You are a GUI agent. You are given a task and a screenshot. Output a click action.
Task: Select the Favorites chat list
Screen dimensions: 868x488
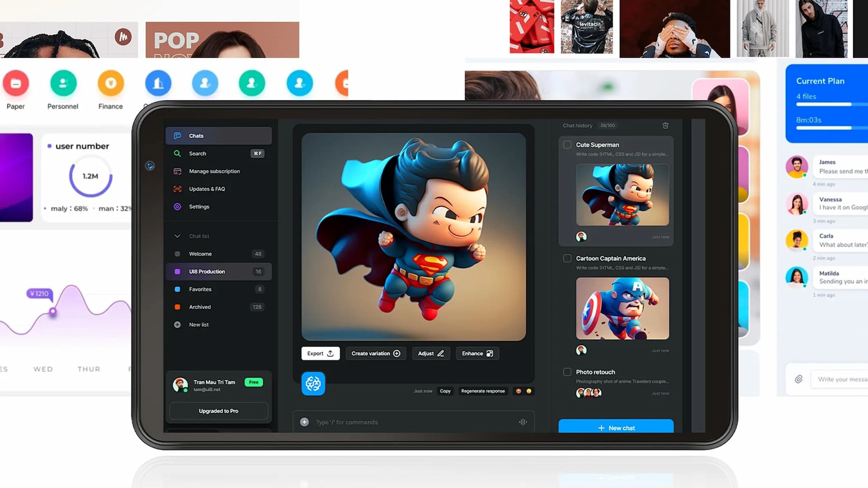pos(218,289)
